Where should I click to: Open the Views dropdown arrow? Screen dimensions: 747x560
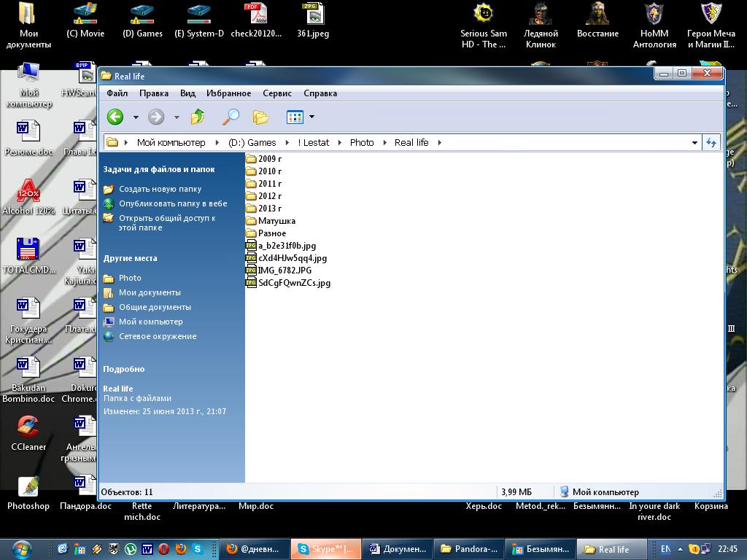(x=311, y=117)
